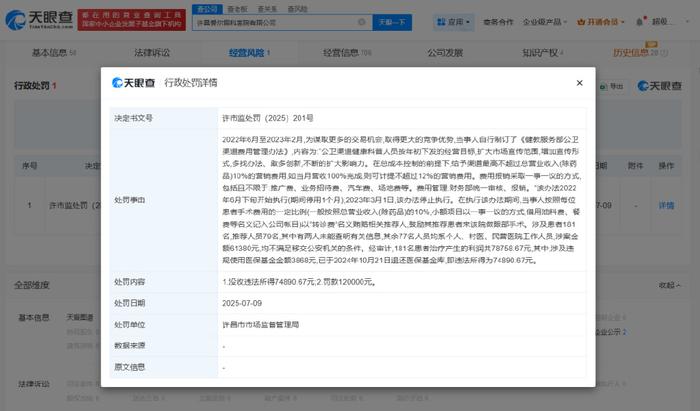Open the 开通会员 dropdown
Viewport: 700px width, 411px height.
pos(600,22)
